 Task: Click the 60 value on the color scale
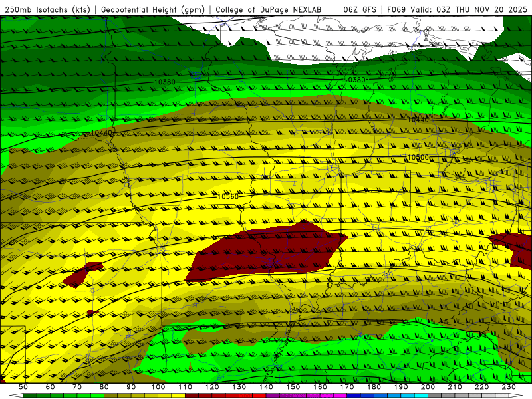click(50, 387)
